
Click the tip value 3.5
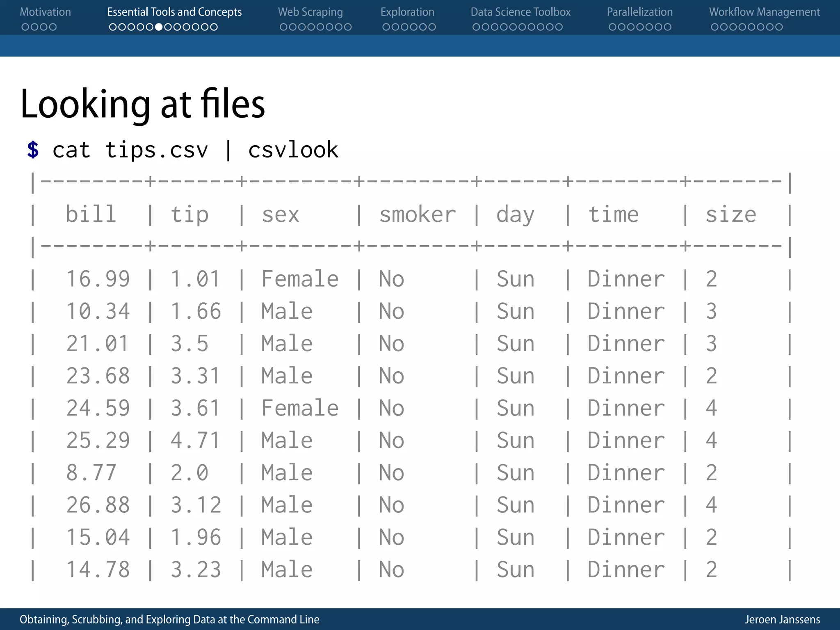(x=189, y=344)
